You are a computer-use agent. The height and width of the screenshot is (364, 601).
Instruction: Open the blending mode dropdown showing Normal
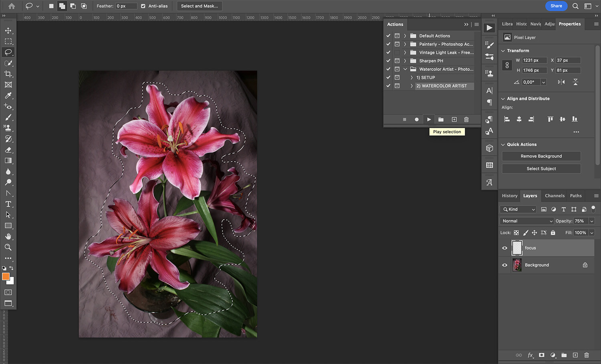(x=526, y=221)
